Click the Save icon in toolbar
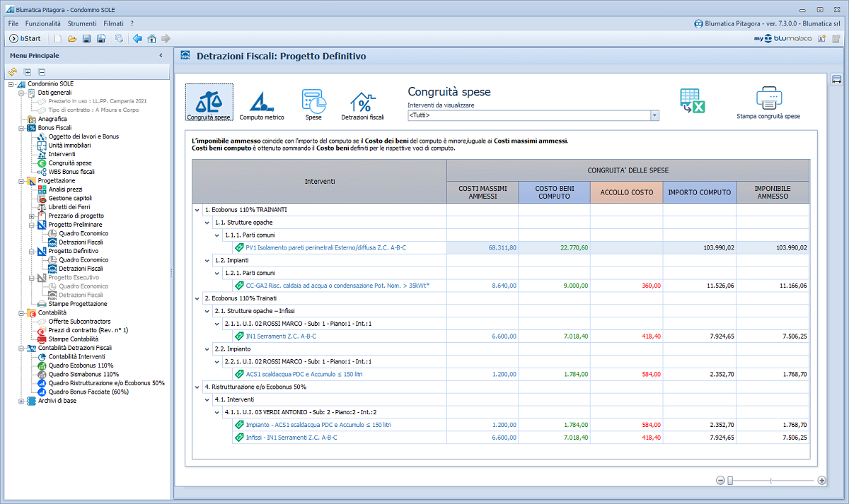This screenshot has width=849, height=504. click(86, 38)
